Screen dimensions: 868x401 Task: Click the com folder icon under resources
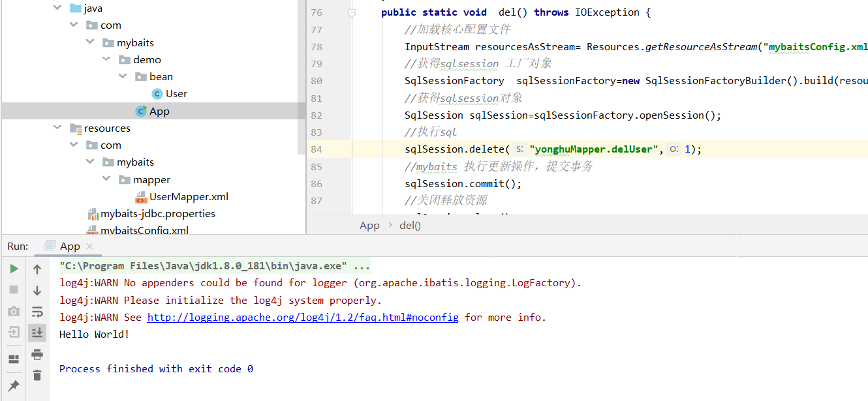click(92, 145)
